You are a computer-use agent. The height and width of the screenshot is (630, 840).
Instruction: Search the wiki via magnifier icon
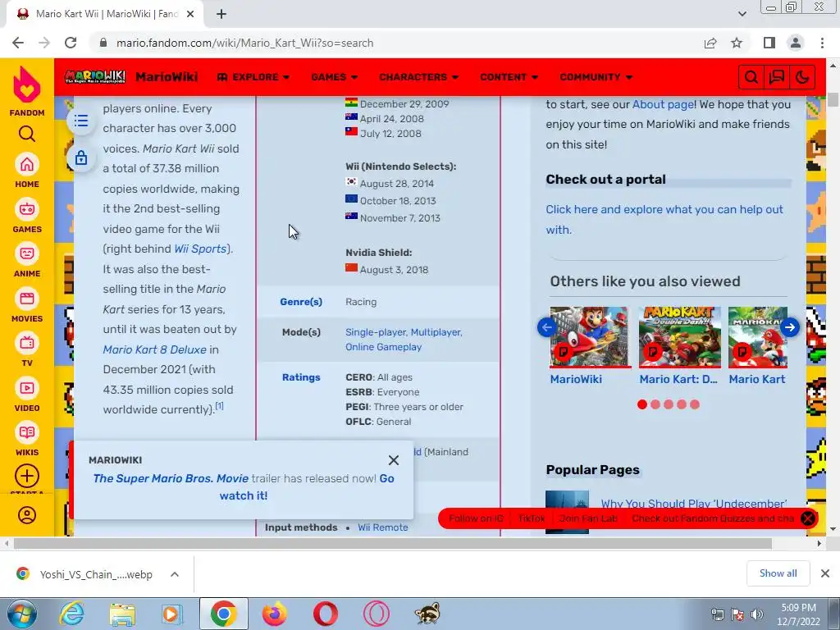[x=751, y=78]
